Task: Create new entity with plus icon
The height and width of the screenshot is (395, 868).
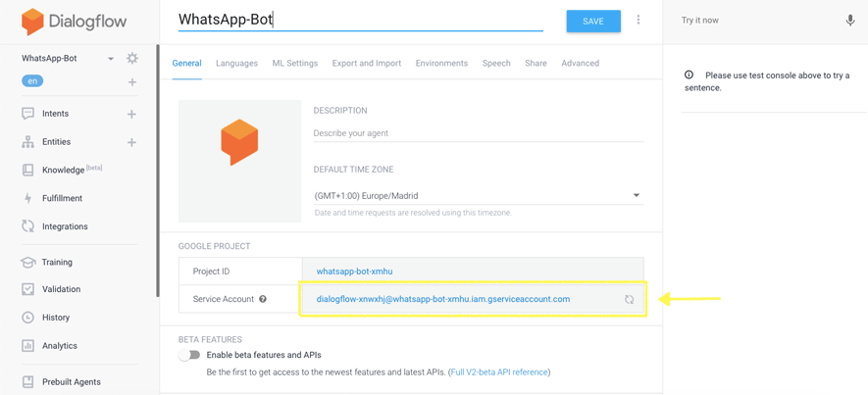Action: pyautogui.click(x=131, y=143)
